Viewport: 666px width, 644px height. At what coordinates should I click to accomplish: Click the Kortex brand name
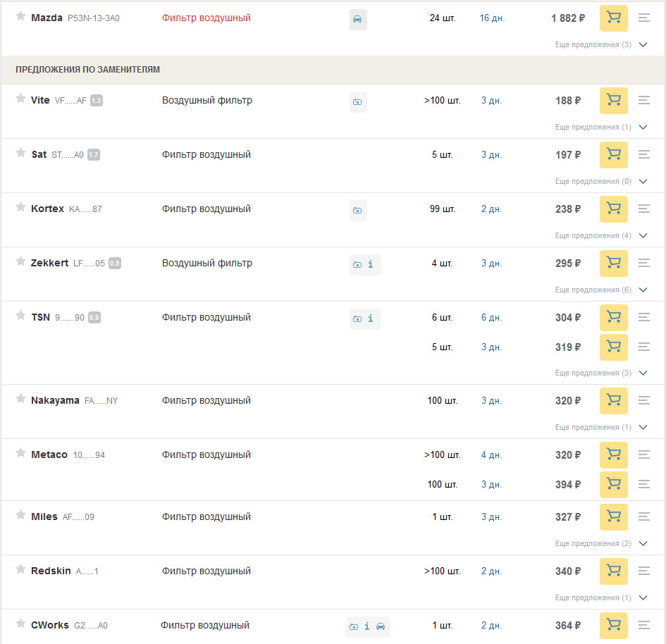coord(47,209)
